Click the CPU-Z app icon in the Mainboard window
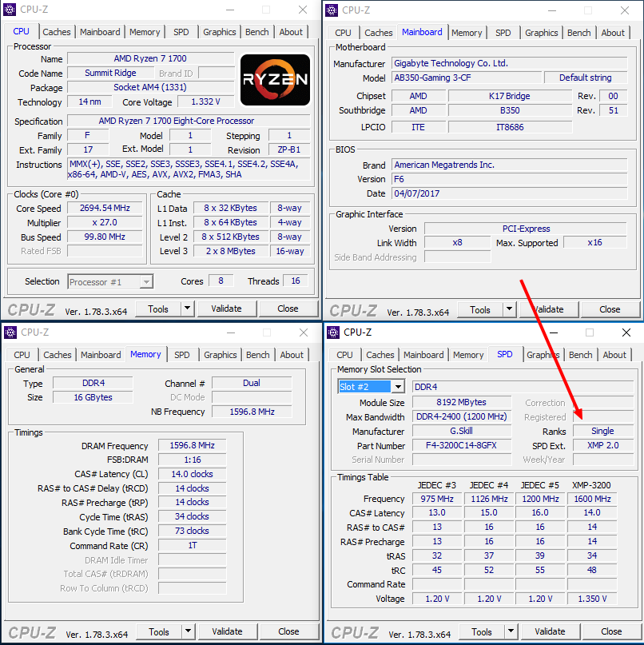 coord(332,10)
